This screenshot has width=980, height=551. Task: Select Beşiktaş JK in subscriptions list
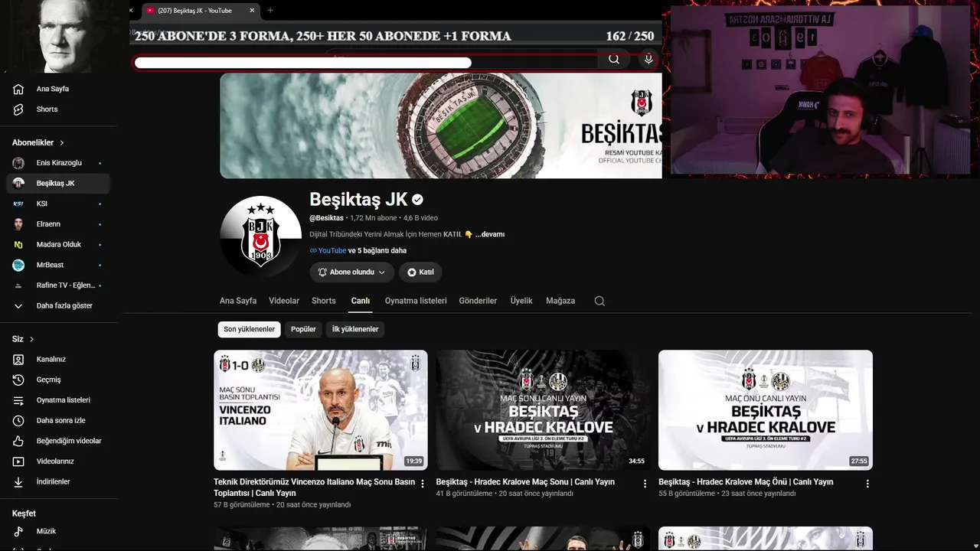59,184
